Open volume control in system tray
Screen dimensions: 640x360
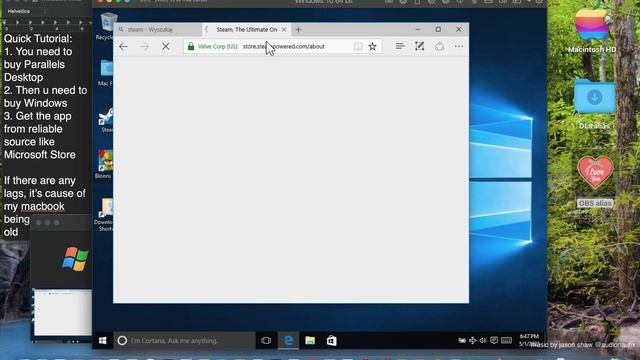pos(483,340)
